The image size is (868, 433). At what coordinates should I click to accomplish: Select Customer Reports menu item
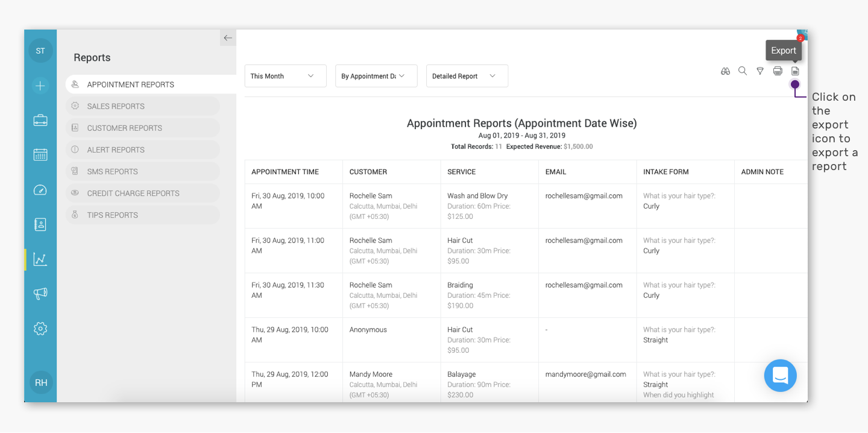143,128
